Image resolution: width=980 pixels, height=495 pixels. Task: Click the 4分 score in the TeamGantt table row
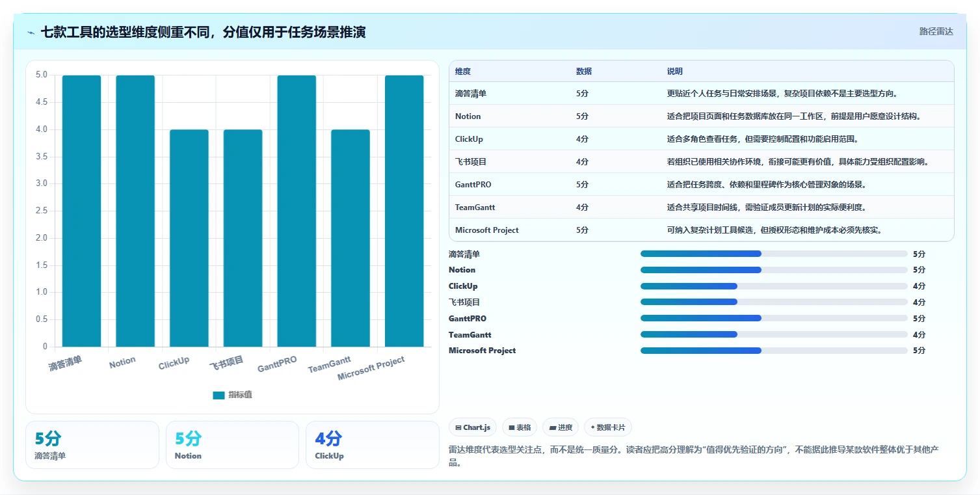click(x=582, y=207)
